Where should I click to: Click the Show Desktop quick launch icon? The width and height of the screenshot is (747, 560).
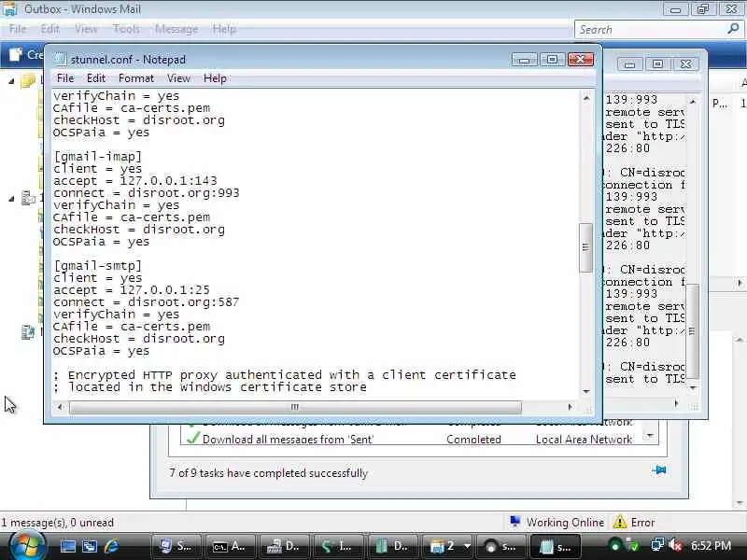click(x=67, y=546)
